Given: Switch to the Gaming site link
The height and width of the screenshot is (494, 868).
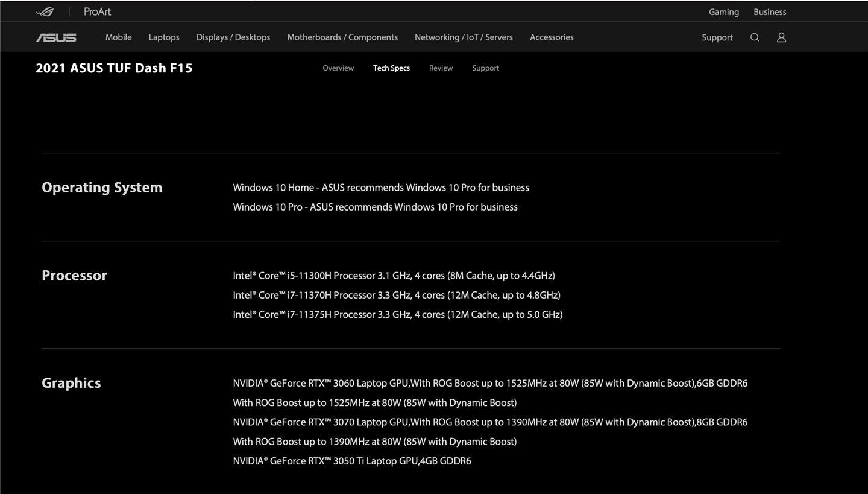Looking at the screenshot, I should pos(723,12).
